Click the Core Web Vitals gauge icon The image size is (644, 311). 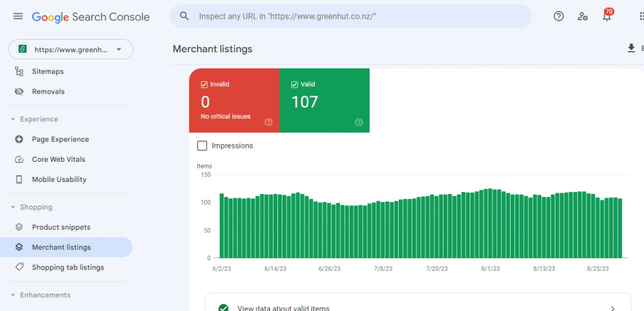point(19,159)
